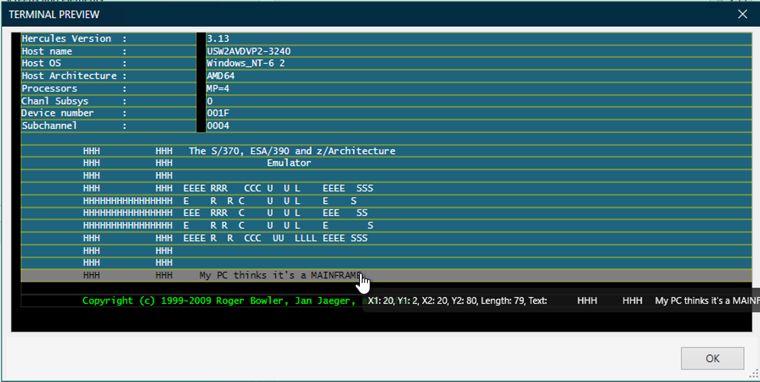The width and height of the screenshot is (760, 382).
Task: Select the Windows_NT-6 2 value
Action: point(479,63)
